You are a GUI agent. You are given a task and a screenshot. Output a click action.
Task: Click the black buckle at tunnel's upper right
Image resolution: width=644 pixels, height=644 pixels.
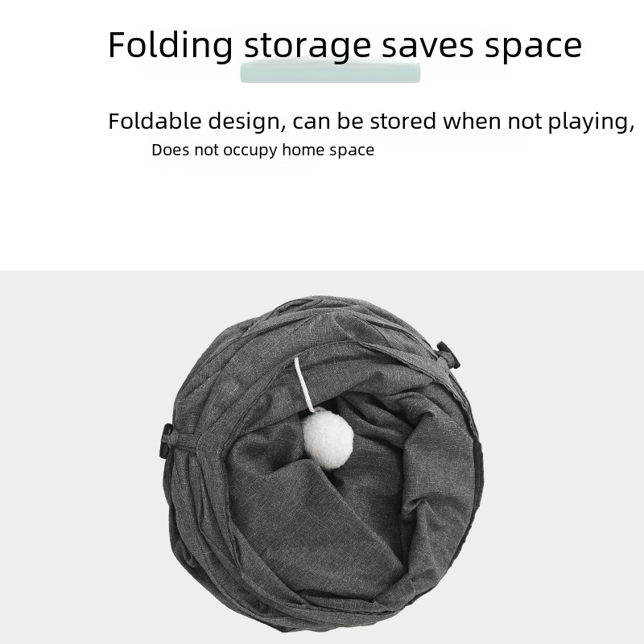(x=448, y=355)
